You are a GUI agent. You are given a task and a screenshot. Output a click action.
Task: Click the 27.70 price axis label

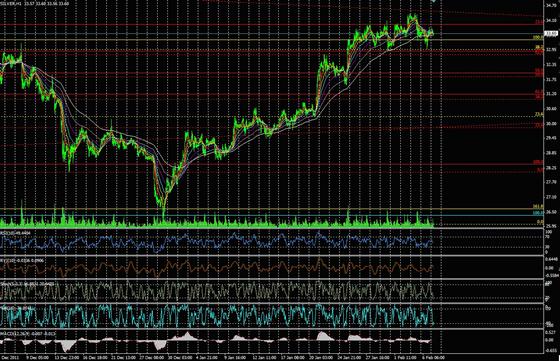[x=551, y=182]
